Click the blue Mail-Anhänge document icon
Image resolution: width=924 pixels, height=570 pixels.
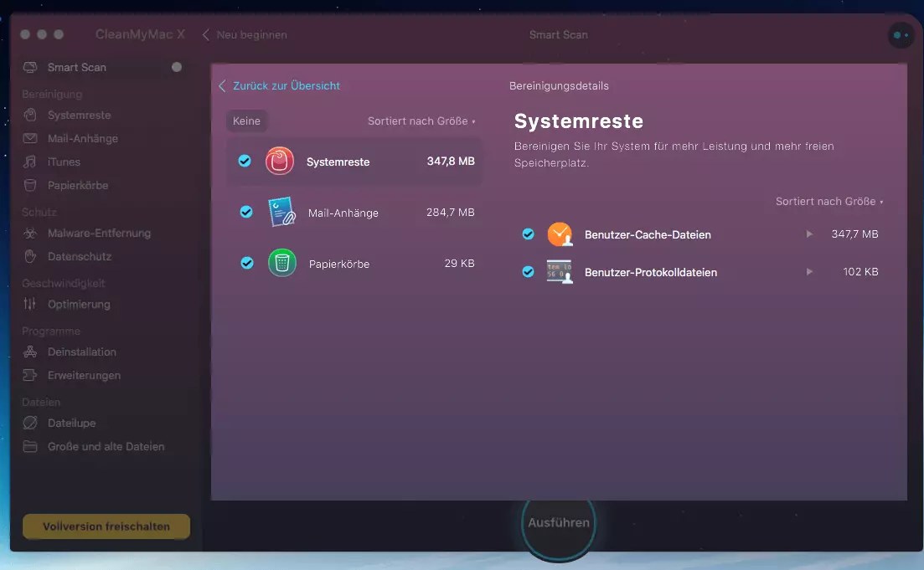[x=281, y=212]
